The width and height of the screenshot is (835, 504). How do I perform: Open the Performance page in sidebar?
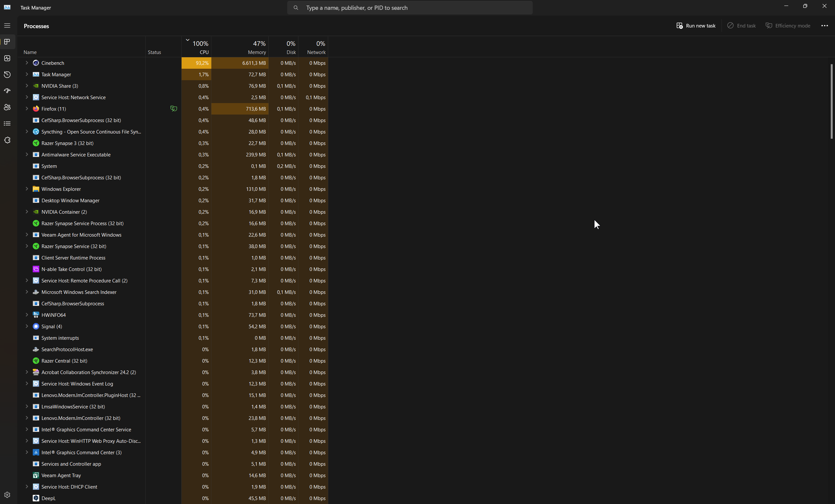[7, 58]
